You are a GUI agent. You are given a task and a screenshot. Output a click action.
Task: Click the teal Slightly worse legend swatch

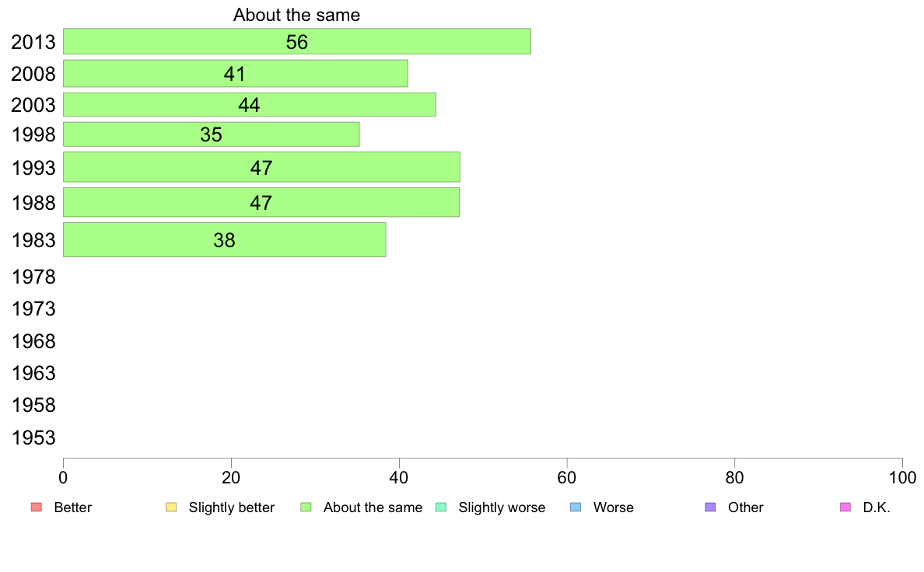tap(441, 507)
